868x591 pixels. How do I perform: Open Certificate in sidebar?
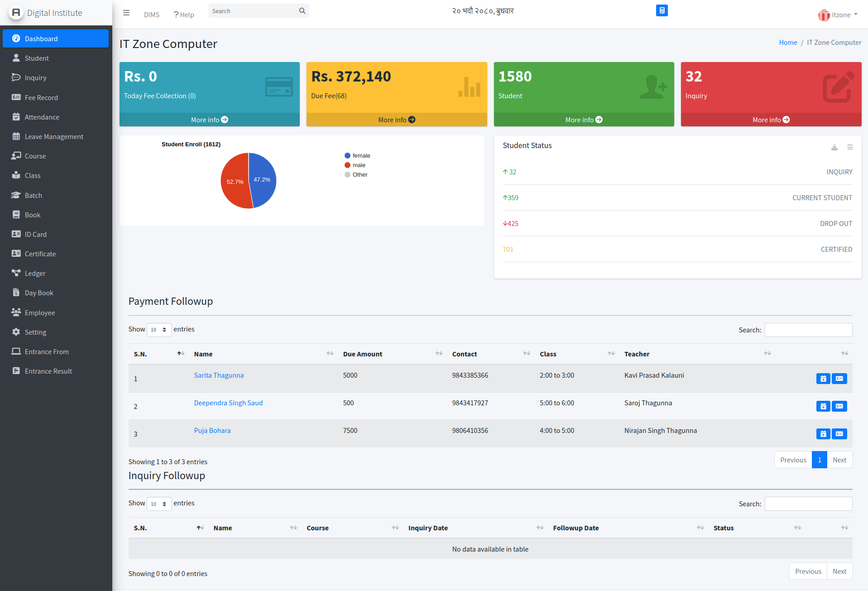coord(56,254)
